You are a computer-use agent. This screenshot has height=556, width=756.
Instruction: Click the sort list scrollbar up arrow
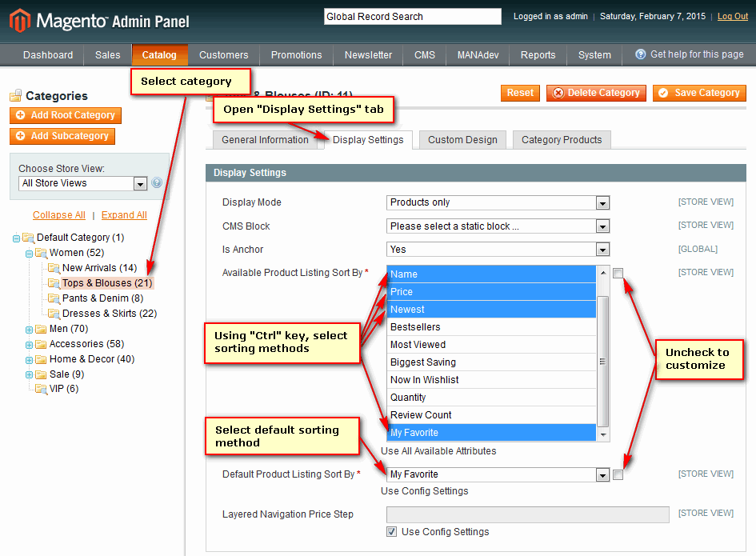pos(603,273)
